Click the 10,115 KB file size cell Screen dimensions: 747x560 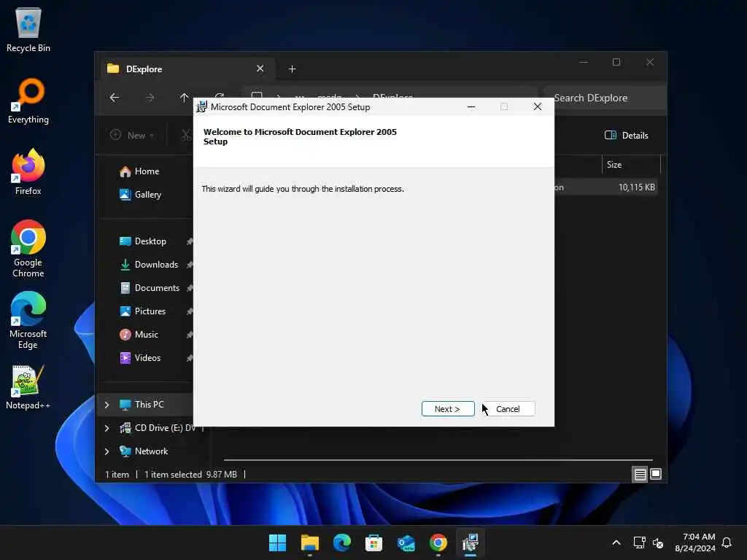pyautogui.click(x=636, y=187)
